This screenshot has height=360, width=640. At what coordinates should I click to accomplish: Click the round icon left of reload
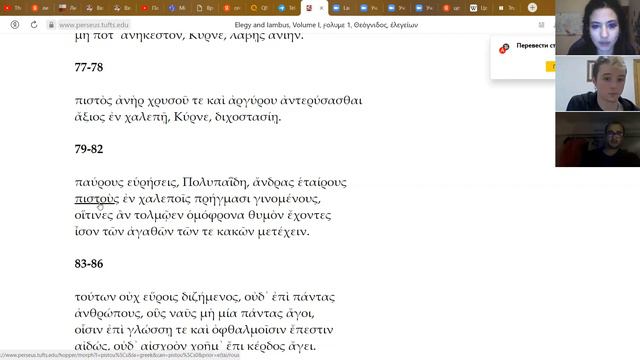(15, 25)
